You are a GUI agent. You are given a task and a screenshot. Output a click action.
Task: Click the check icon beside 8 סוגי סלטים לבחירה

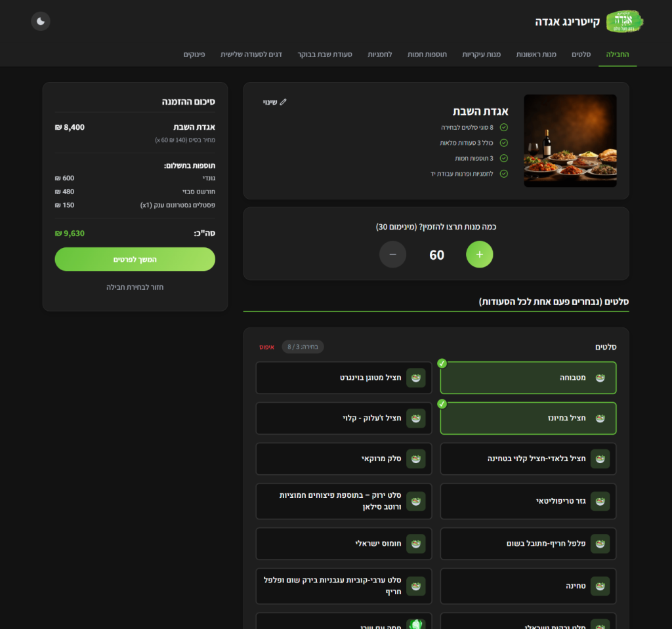click(x=504, y=127)
